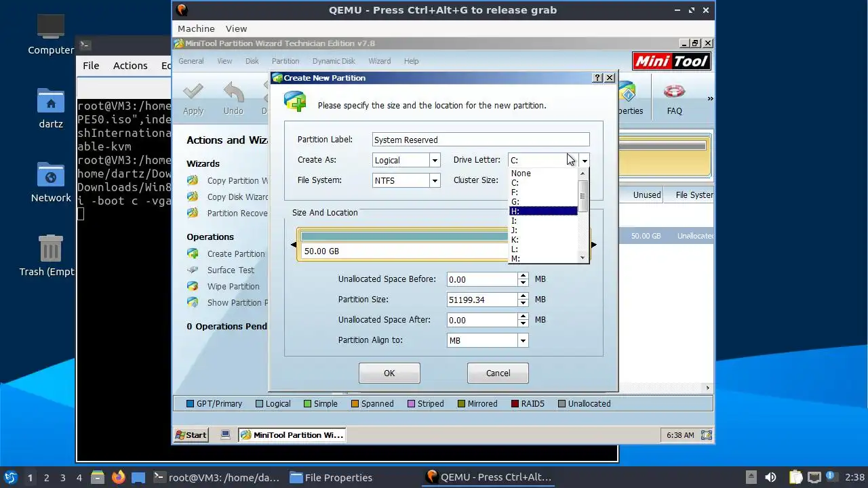Image resolution: width=868 pixels, height=488 pixels.
Task: Click the right handle of the partition size bar
Action: point(593,245)
